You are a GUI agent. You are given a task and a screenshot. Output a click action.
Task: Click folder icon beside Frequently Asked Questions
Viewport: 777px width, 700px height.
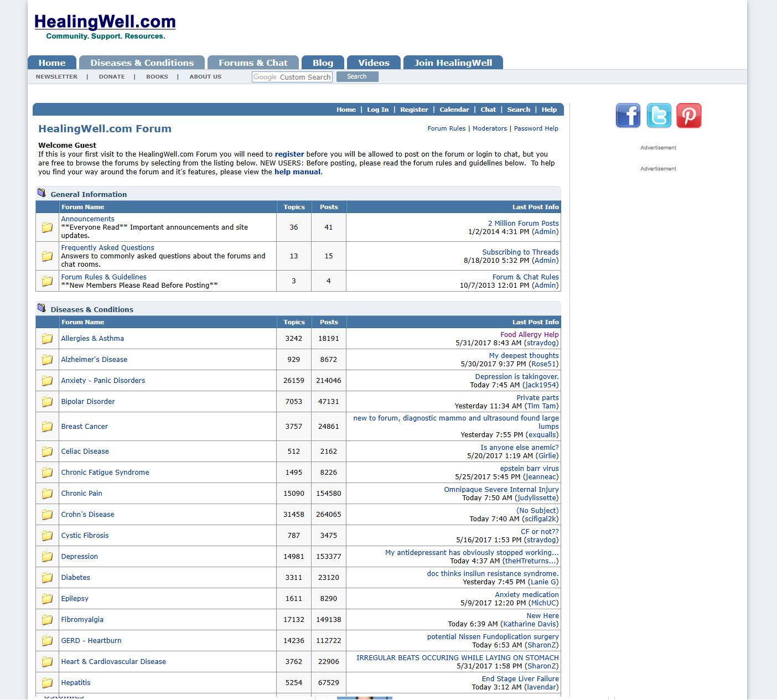tap(47, 256)
